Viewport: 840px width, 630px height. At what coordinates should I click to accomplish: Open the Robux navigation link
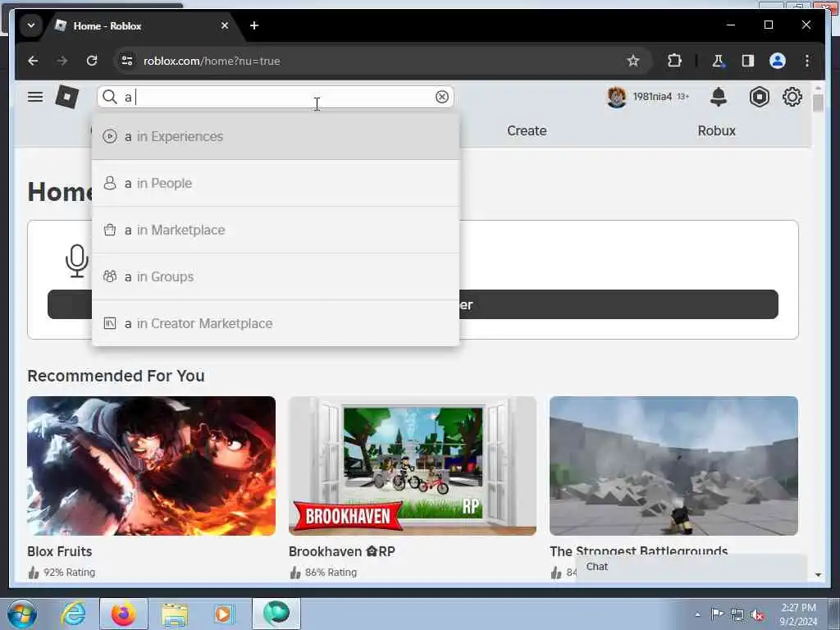[x=716, y=130]
